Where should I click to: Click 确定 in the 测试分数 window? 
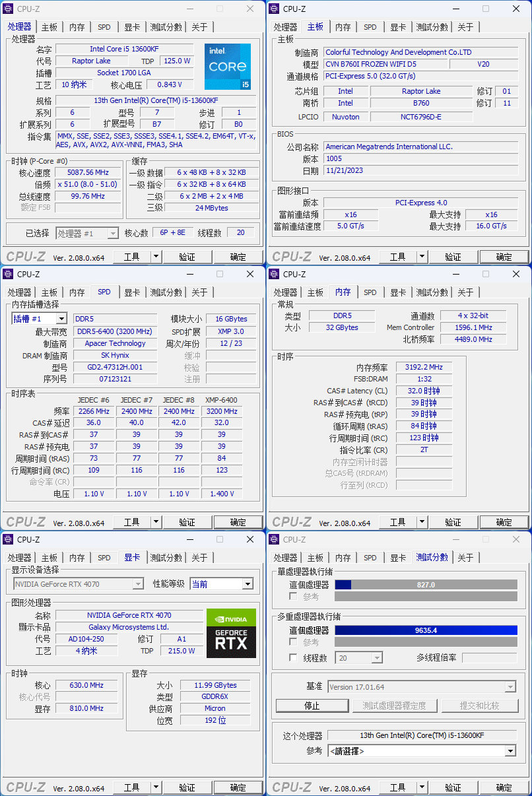click(504, 787)
